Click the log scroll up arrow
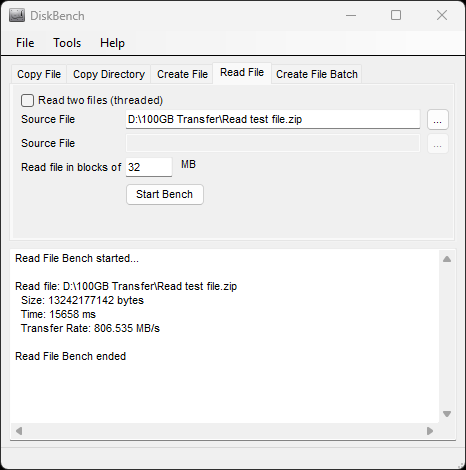Image resolution: width=466 pixels, height=470 pixels. (447, 259)
